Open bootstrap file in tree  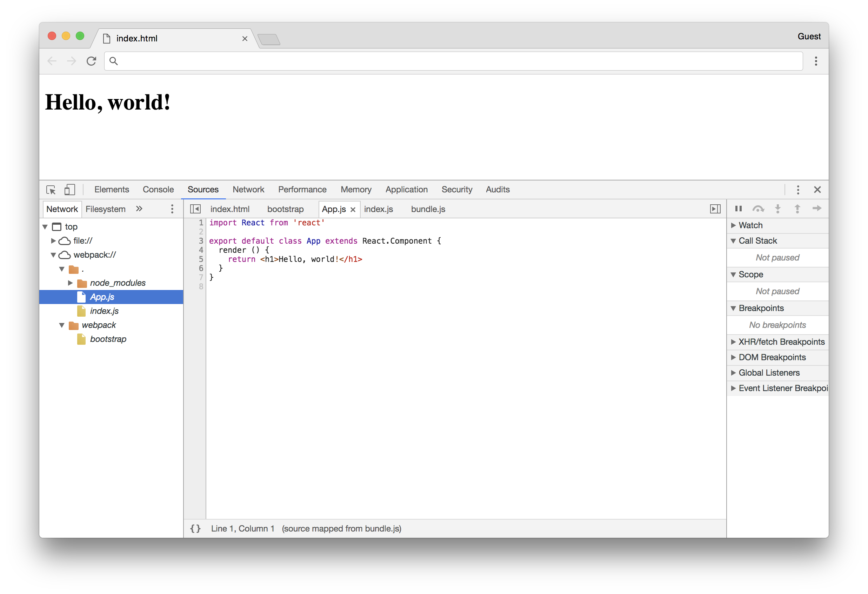[108, 339]
